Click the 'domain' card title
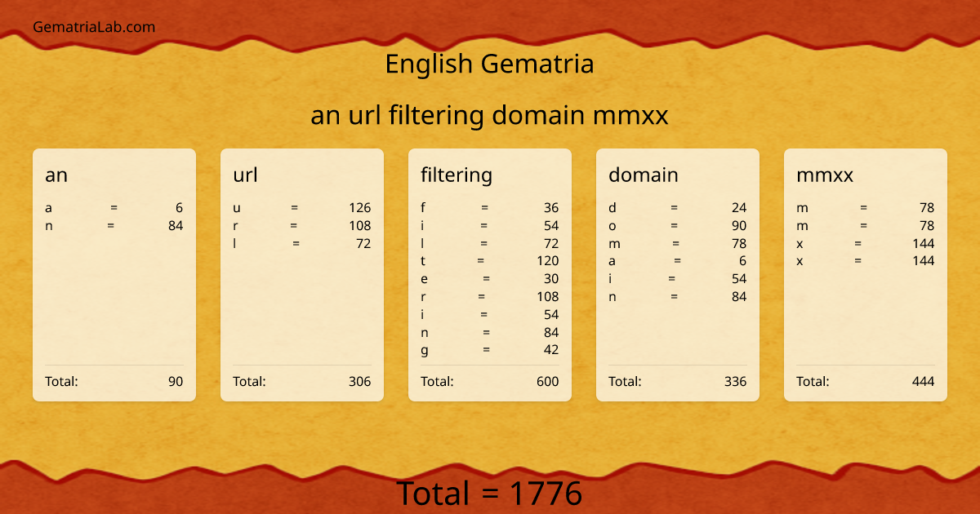Viewport: 980px width, 514px height. (x=644, y=175)
